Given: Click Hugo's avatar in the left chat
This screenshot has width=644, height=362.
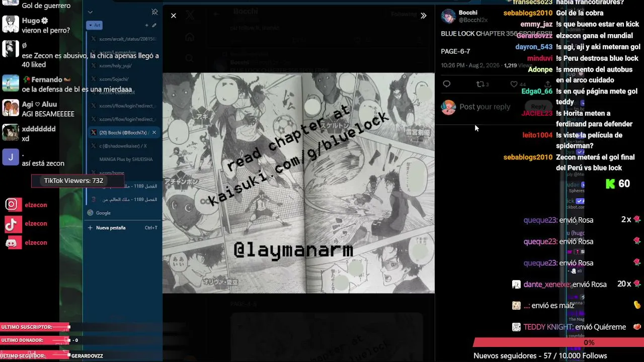Looking at the screenshot, I should point(11,24).
